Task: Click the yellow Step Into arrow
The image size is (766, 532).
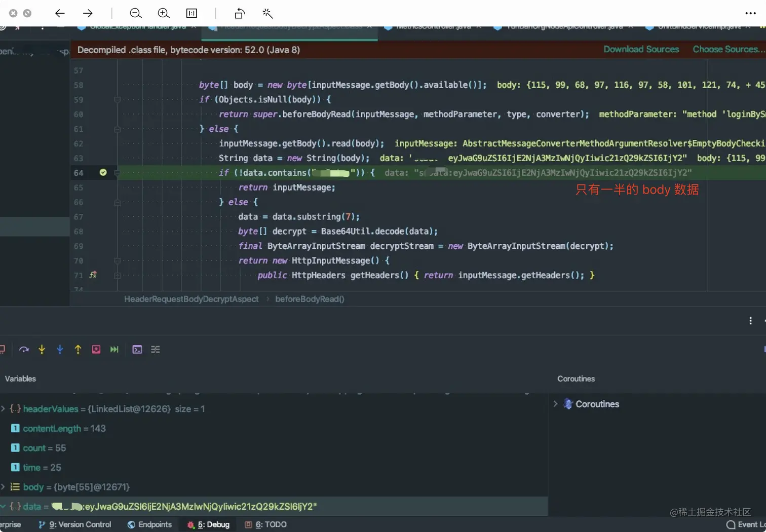Action: (x=42, y=350)
